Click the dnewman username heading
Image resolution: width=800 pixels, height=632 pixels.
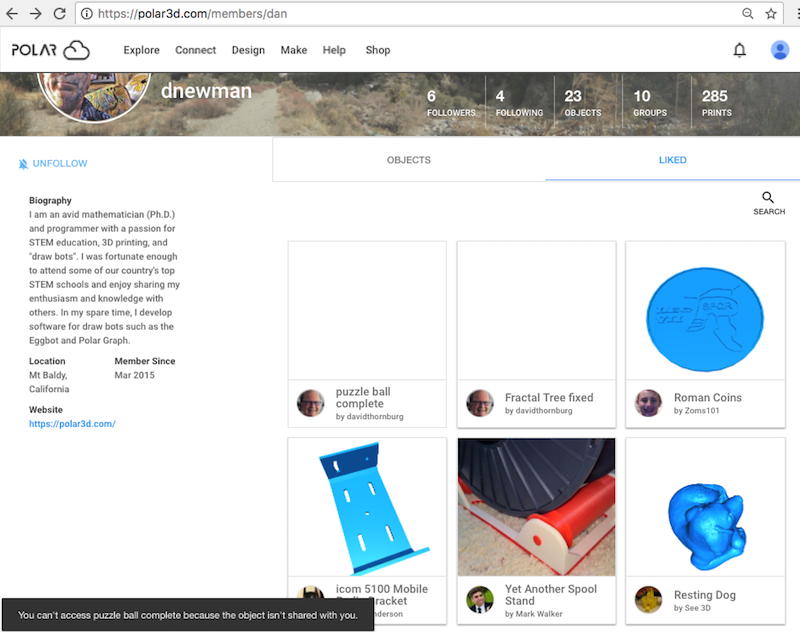pyautogui.click(x=206, y=91)
